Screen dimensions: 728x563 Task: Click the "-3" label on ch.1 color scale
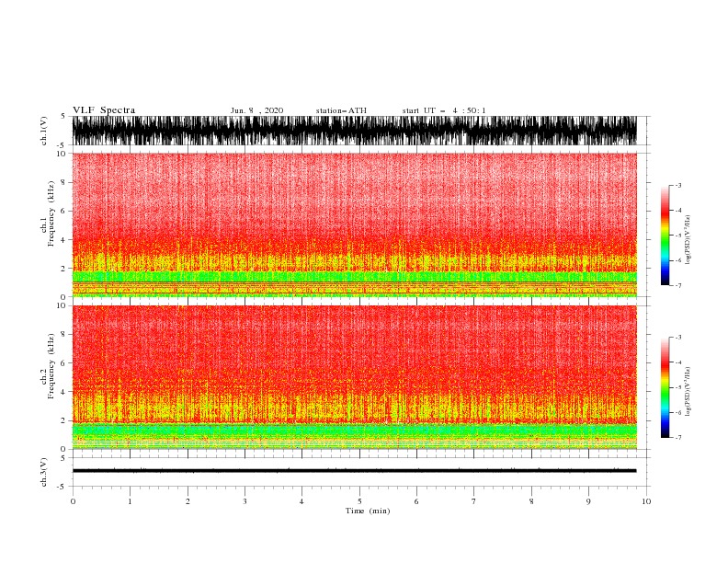click(677, 185)
